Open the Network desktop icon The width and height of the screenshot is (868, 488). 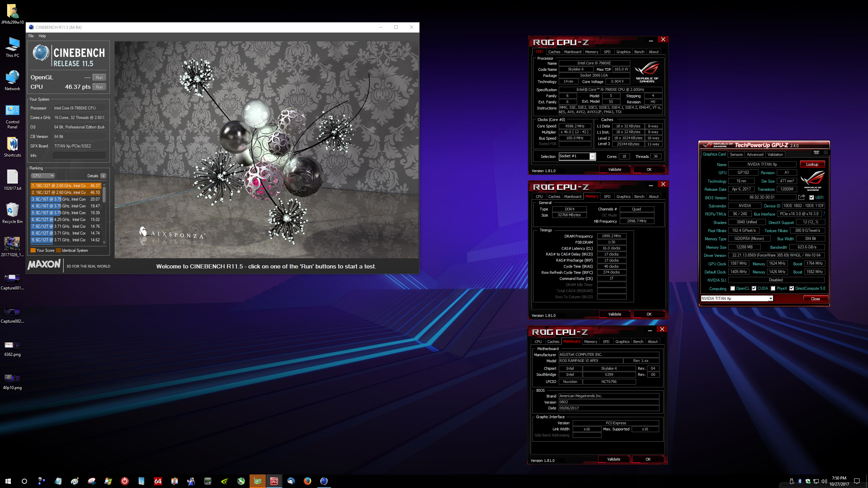pyautogui.click(x=12, y=81)
